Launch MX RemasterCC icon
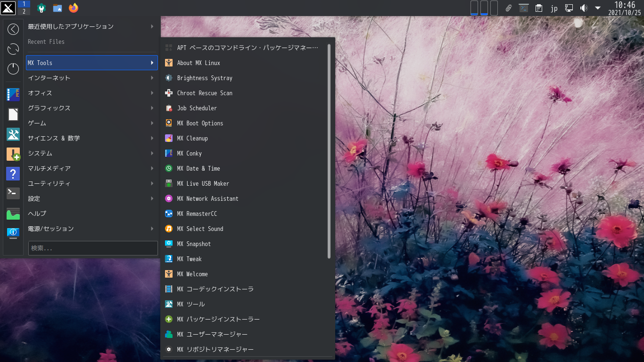 point(169,214)
